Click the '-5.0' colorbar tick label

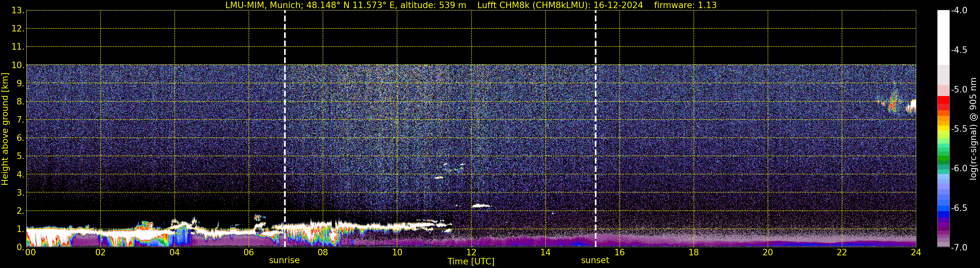click(x=959, y=90)
